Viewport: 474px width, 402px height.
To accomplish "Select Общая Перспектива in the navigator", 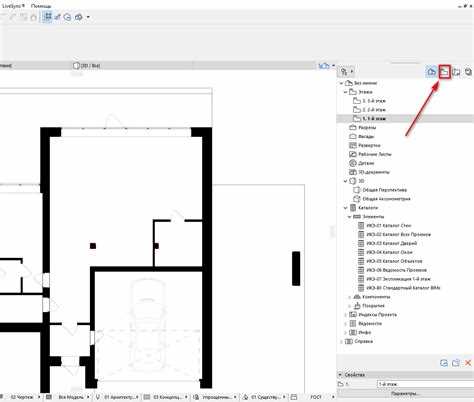I will pyautogui.click(x=385, y=190).
